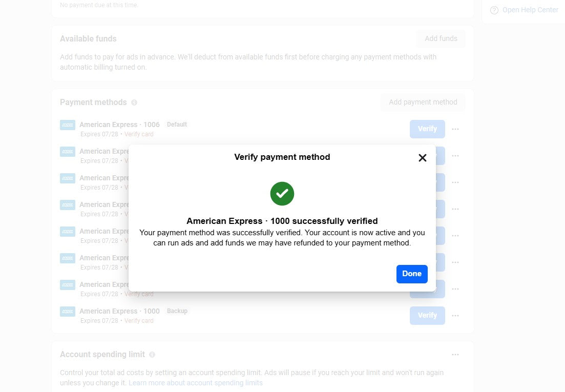Click the Amex 1006 card logo icon
The height and width of the screenshot is (392, 565).
pyautogui.click(x=68, y=125)
